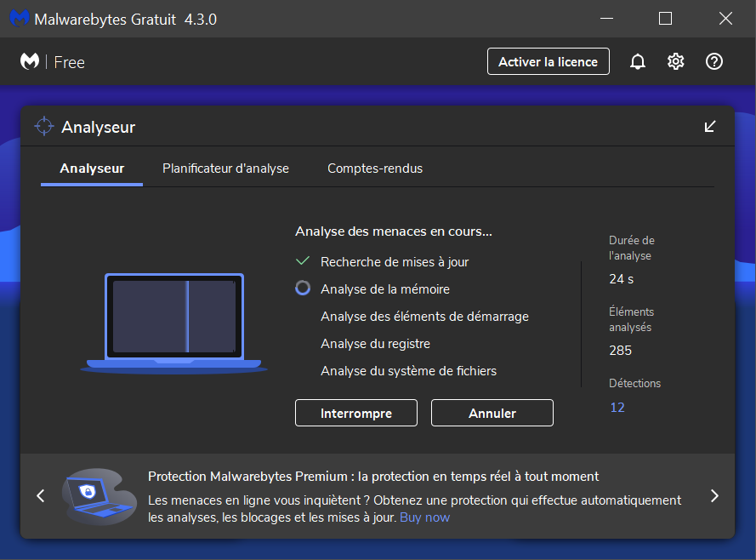Show previous promotion with left chevron
The height and width of the screenshot is (560, 756).
coord(41,496)
